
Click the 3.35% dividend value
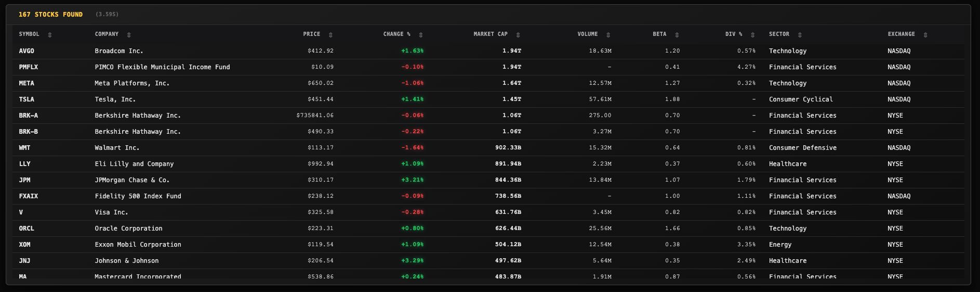[x=746, y=245]
